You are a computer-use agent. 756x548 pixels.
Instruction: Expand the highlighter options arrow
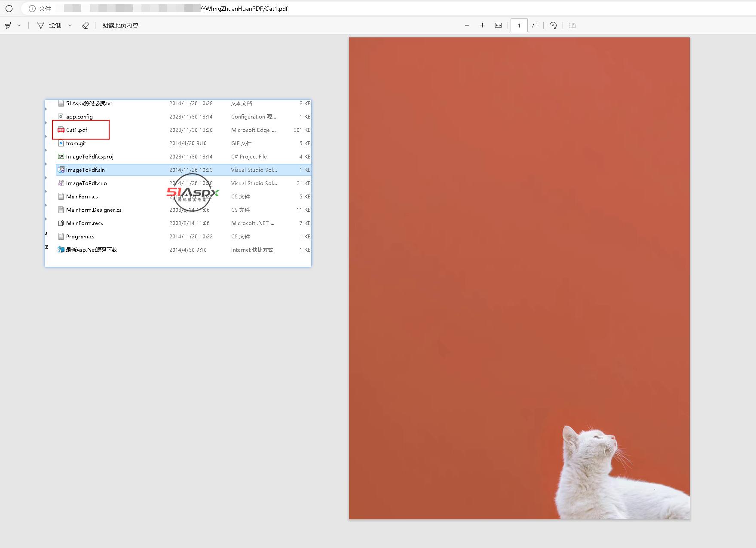(x=19, y=25)
